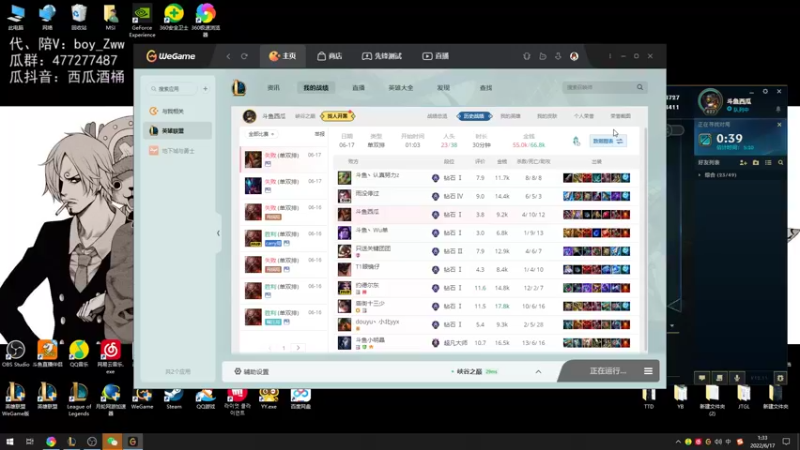The width and height of the screenshot is (800, 450).
Task: Click the champion icon of the 超凡大师 player
Action: tap(344, 343)
